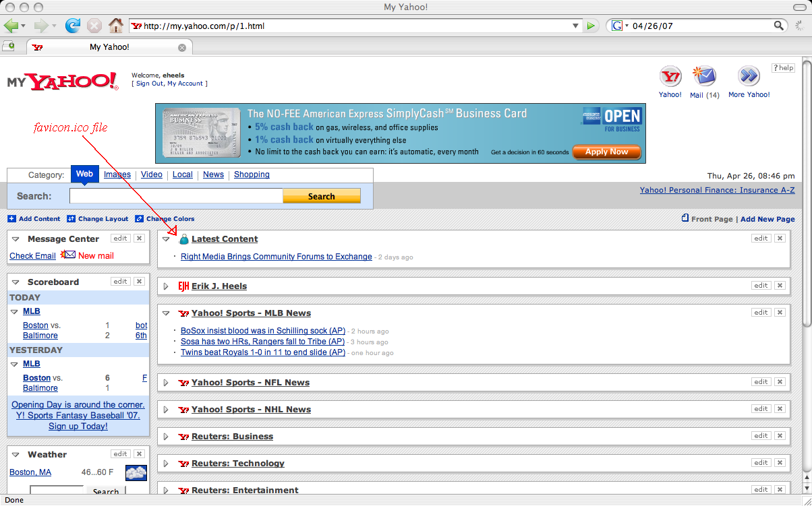
Task: Collapse the Weather module
Action: [16, 455]
